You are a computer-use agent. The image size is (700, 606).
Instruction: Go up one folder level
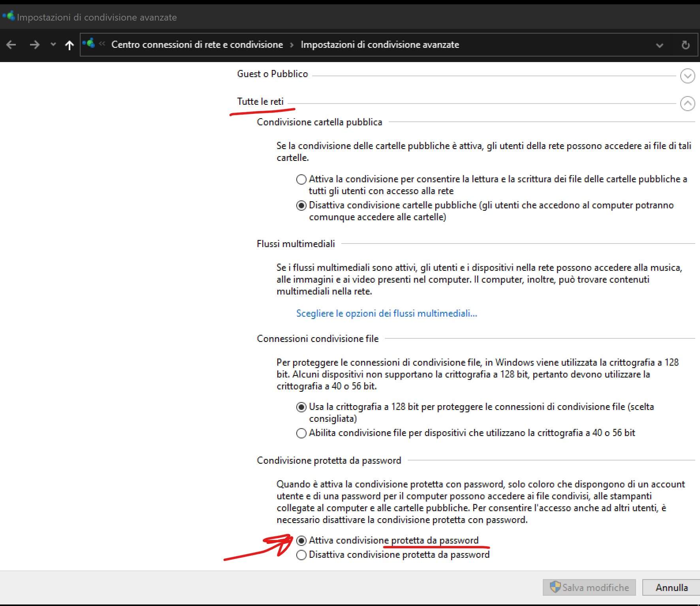tap(70, 45)
